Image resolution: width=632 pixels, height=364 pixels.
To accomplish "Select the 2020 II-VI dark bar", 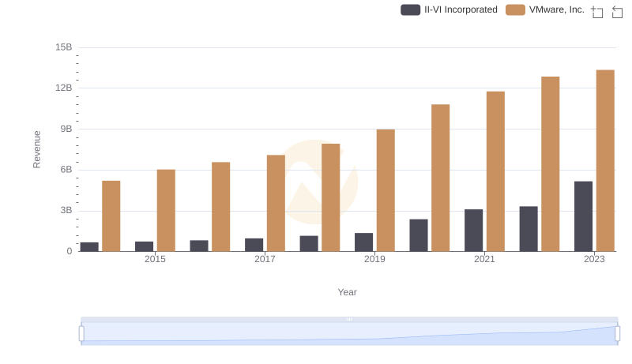I will pos(419,235).
